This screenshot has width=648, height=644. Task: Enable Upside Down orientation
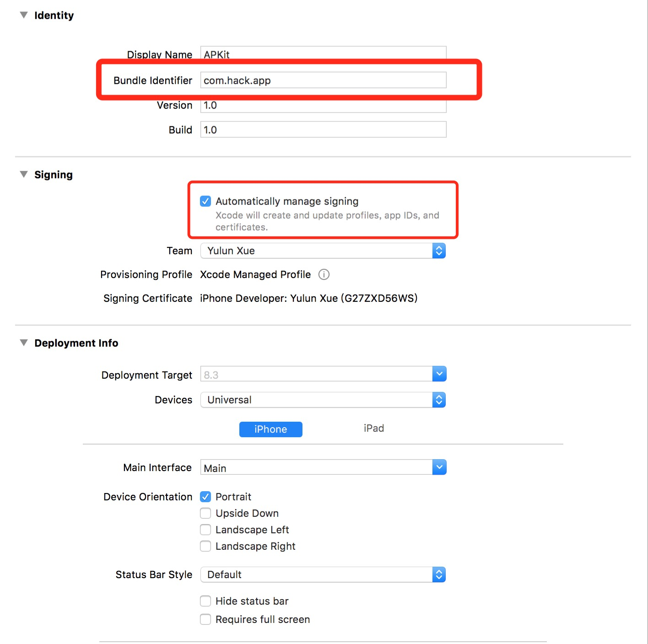point(205,513)
